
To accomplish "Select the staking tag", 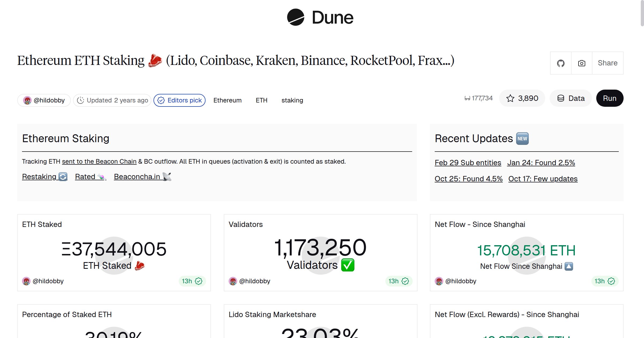I will [292, 100].
